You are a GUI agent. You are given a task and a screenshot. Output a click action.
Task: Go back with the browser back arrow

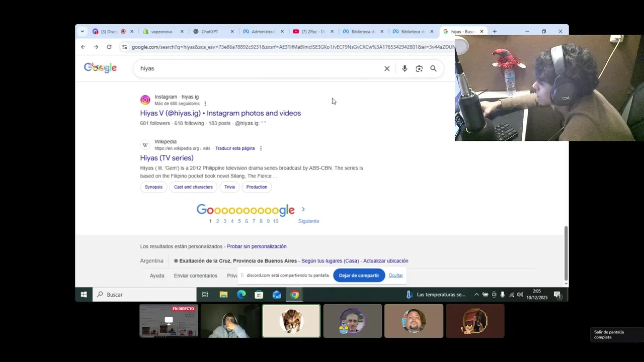pos(83,47)
